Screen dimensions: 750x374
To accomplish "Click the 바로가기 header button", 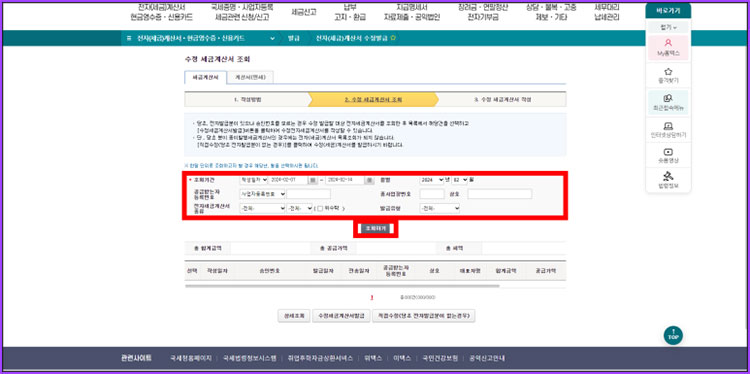I will (x=668, y=11).
